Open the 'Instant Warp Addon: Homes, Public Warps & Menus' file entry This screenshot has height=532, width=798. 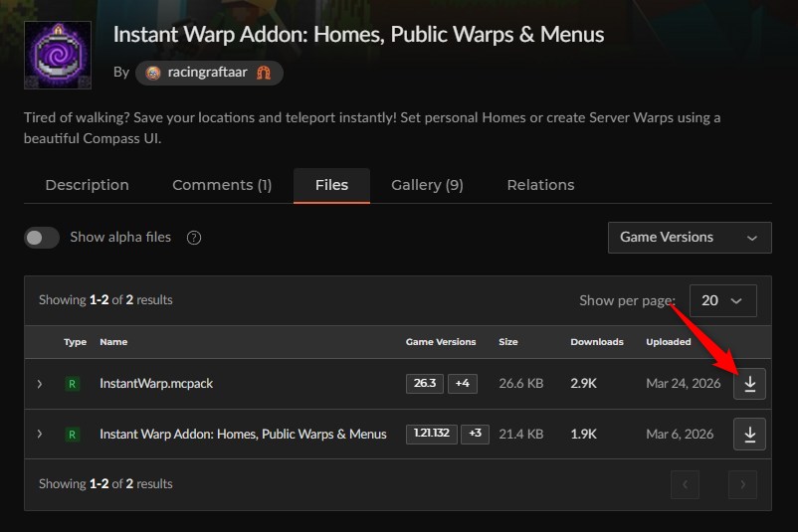click(243, 434)
